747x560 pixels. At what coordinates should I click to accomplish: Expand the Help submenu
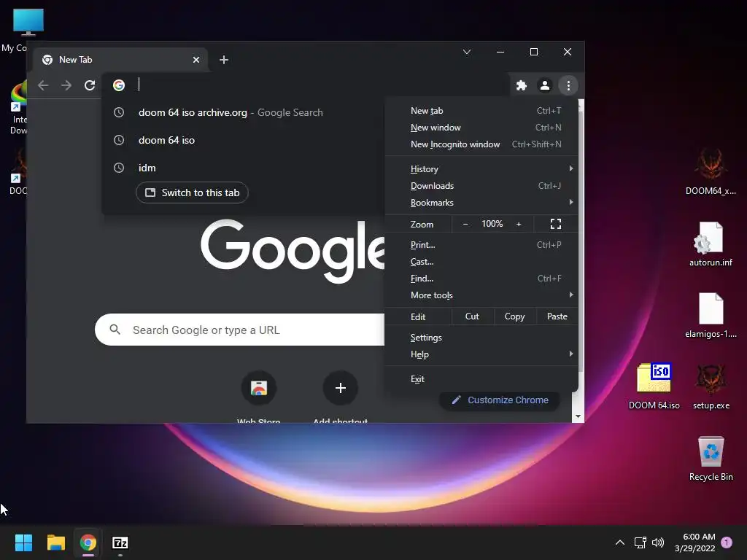pyautogui.click(x=481, y=354)
